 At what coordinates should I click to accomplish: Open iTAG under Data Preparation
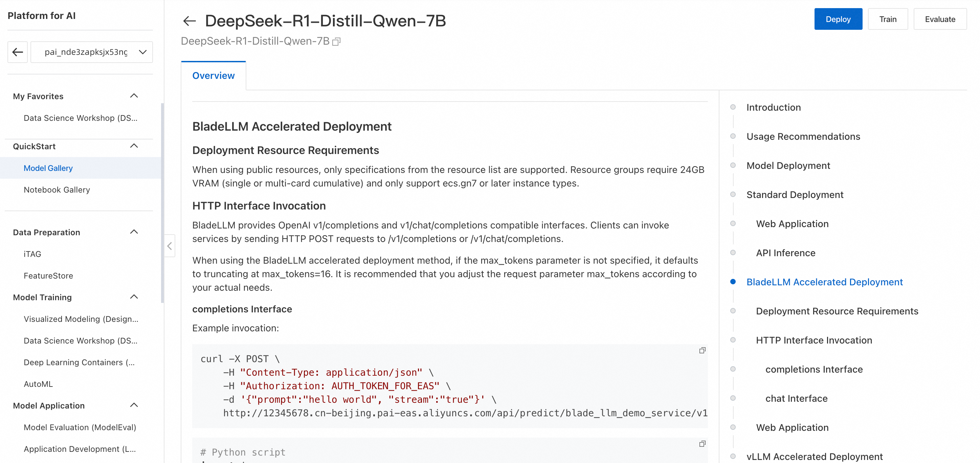click(x=32, y=254)
